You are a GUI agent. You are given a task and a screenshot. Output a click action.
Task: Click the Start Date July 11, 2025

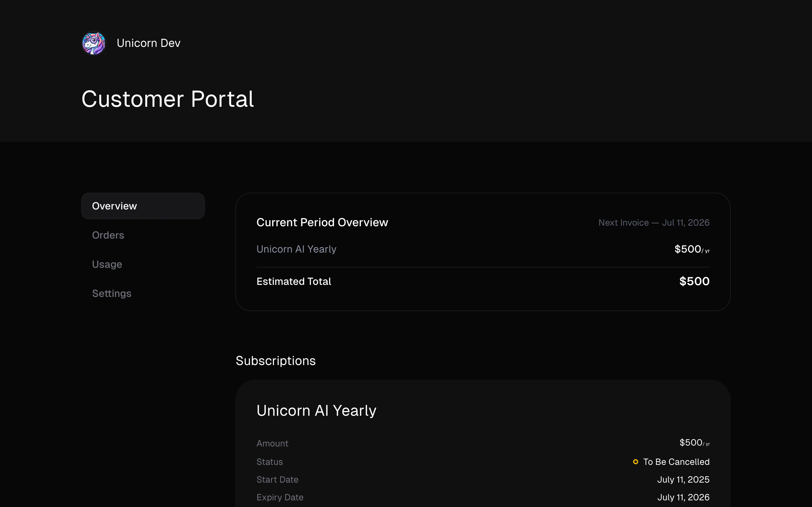click(683, 479)
